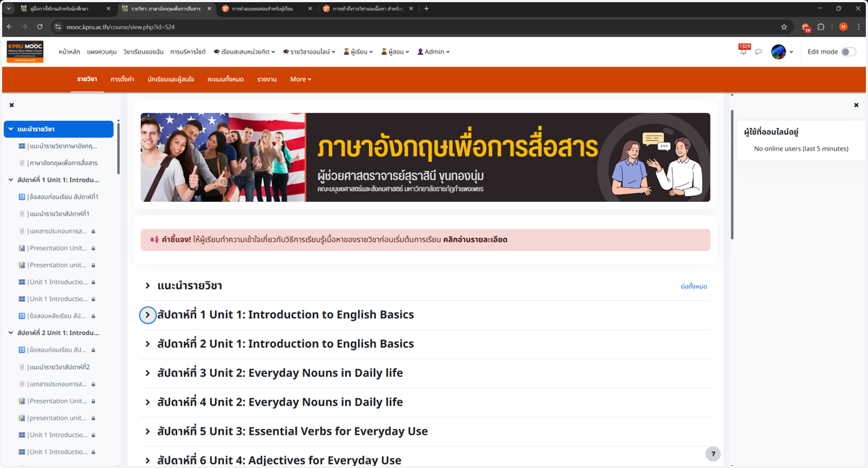Click the lock icon next to ข้อสอบหลังเรียน
This screenshot has height=468, width=868.
(93, 316)
